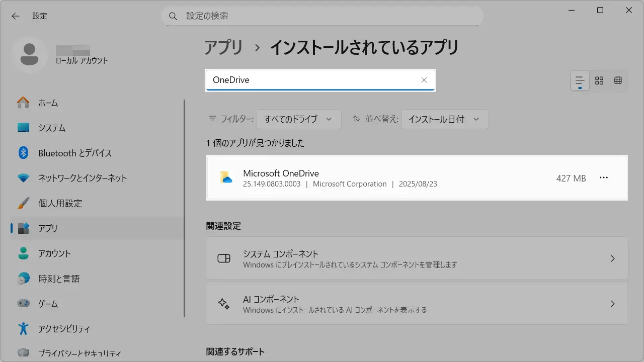The width and height of the screenshot is (644, 362).
Task: Click the gaming controller icon in sidebar
Action: point(23,304)
